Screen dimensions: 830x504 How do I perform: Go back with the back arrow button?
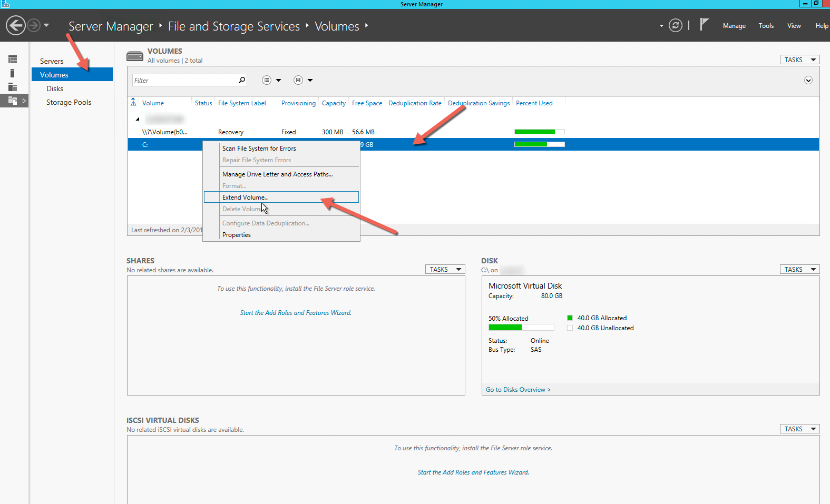coord(16,25)
